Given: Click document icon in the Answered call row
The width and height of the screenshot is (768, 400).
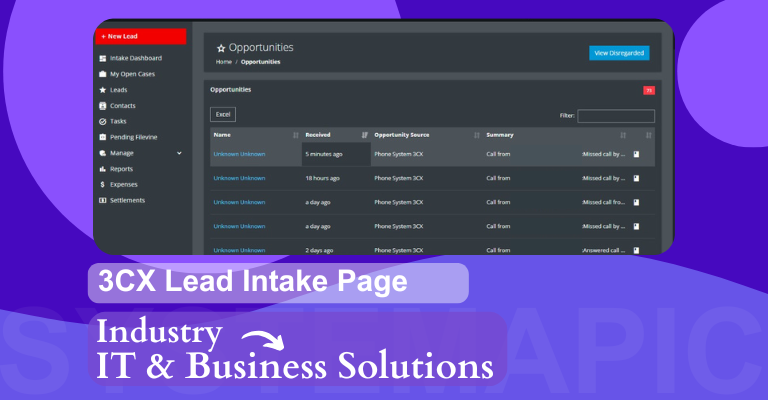Looking at the screenshot, I should pos(636,250).
